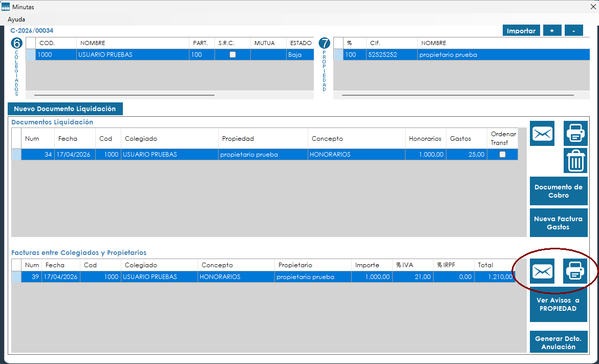Screen dimensions: 599x364
Task: Click the Minutas app icon in title bar
Action: (6, 7)
